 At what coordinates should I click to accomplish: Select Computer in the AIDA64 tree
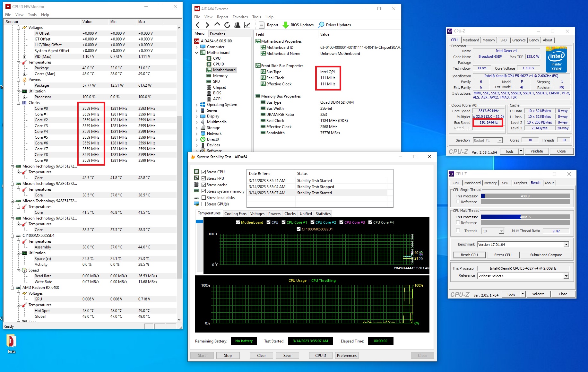(212, 47)
